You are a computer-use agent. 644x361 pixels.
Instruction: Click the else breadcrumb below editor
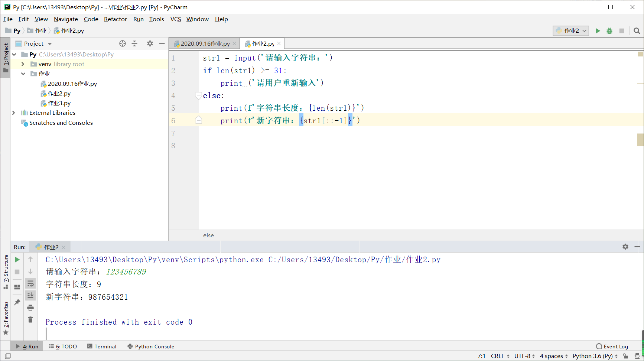[x=208, y=235]
